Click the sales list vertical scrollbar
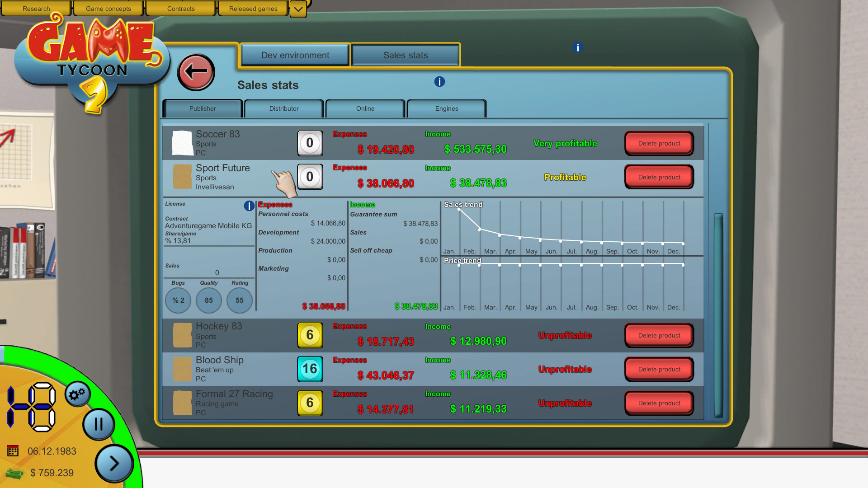This screenshot has height=488, width=868. (718, 315)
